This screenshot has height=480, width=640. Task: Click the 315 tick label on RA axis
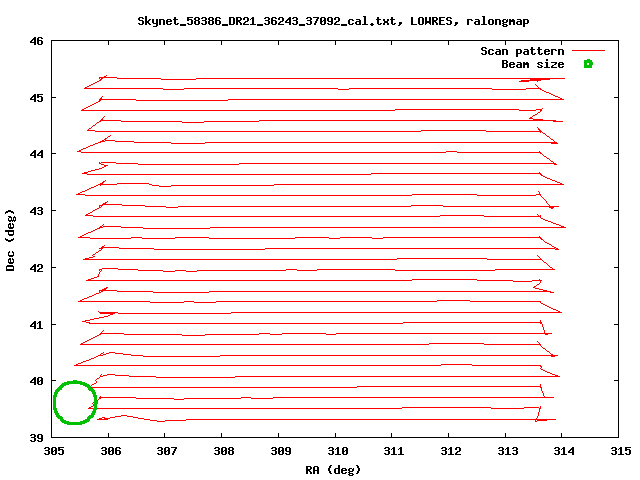click(x=618, y=452)
